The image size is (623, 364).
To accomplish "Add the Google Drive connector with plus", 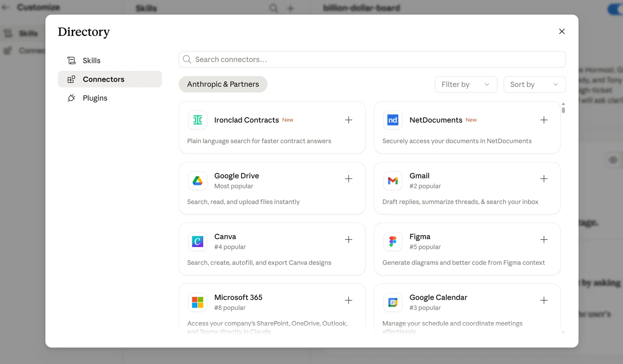I will 348,178.
